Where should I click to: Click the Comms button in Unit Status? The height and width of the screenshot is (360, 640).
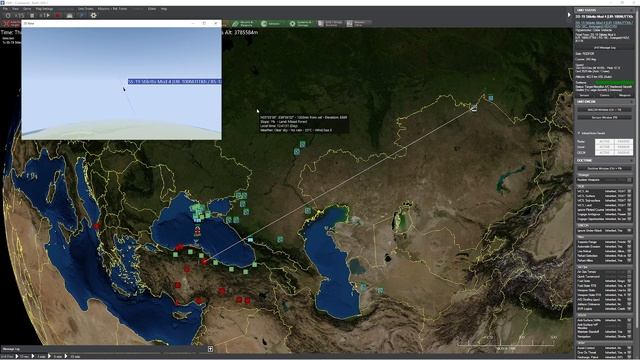point(604,95)
